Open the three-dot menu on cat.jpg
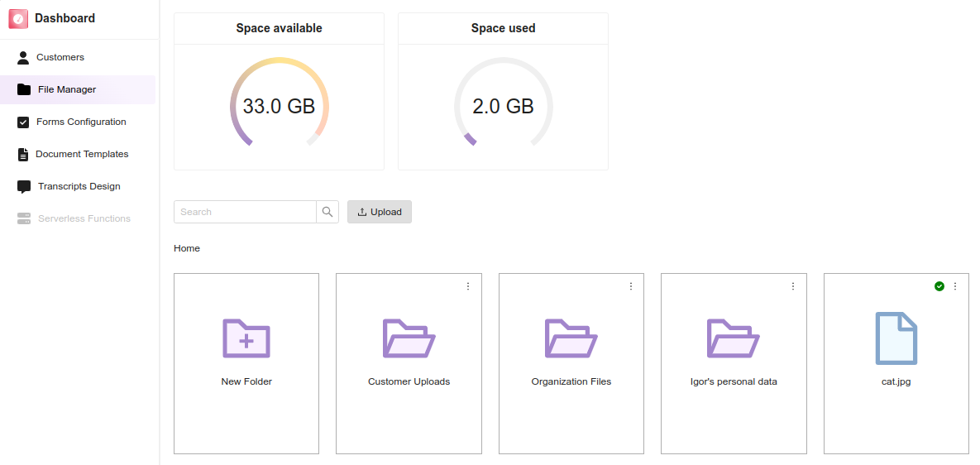 (955, 286)
